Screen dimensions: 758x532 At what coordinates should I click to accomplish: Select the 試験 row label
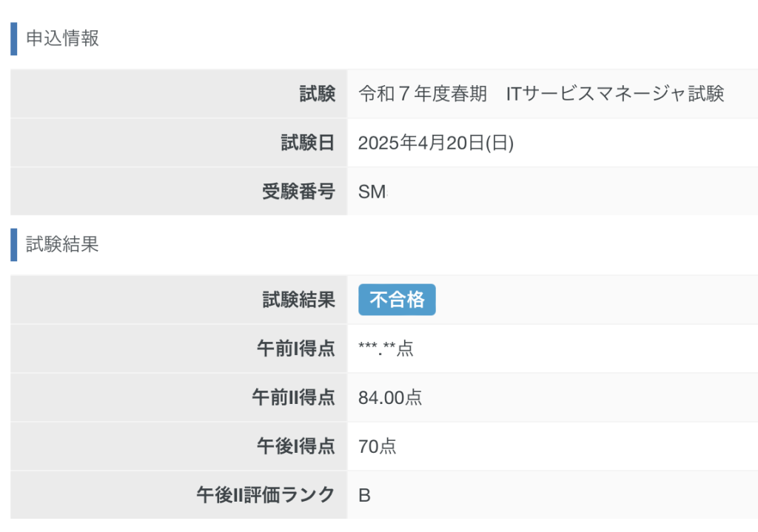point(317,94)
